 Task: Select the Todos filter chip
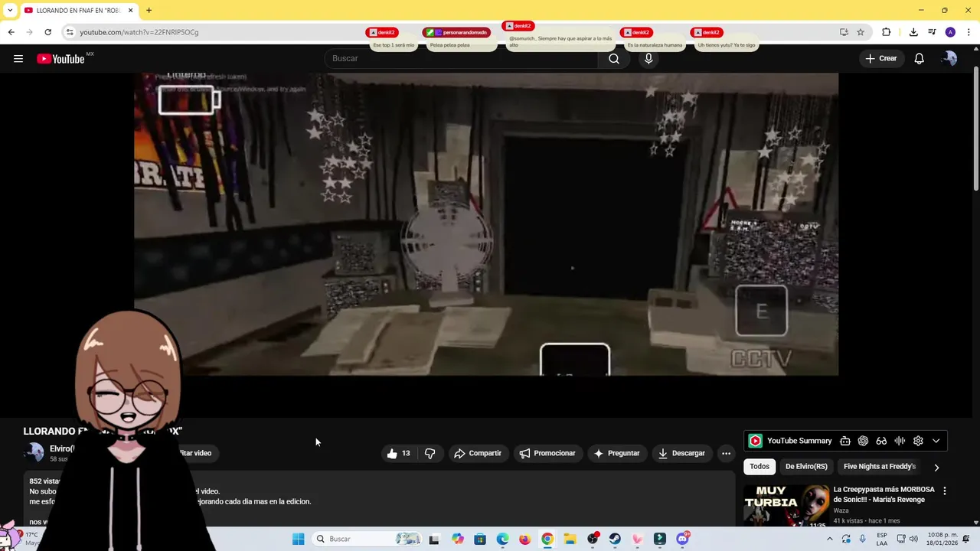[759, 466]
